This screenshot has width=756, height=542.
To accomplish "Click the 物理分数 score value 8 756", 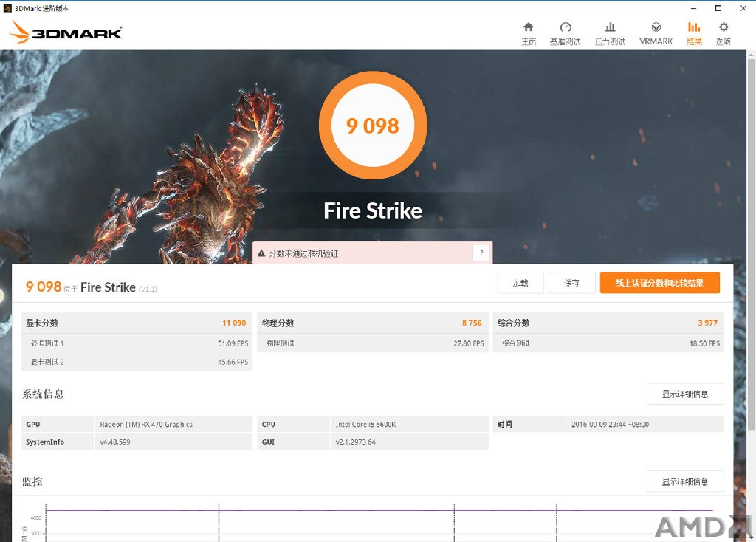I will [472, 323].
